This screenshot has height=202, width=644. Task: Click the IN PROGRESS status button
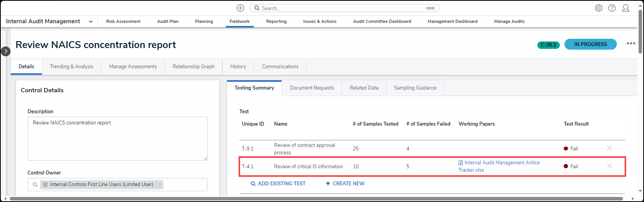tap(590, 45)
